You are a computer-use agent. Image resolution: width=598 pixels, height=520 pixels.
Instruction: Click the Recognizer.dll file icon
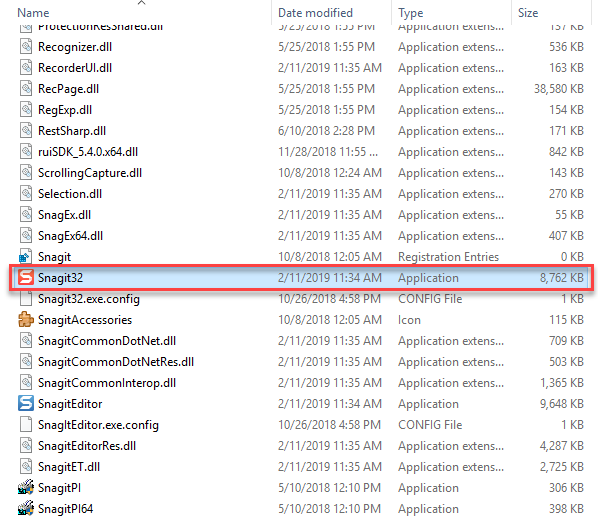tap(26, 47)
